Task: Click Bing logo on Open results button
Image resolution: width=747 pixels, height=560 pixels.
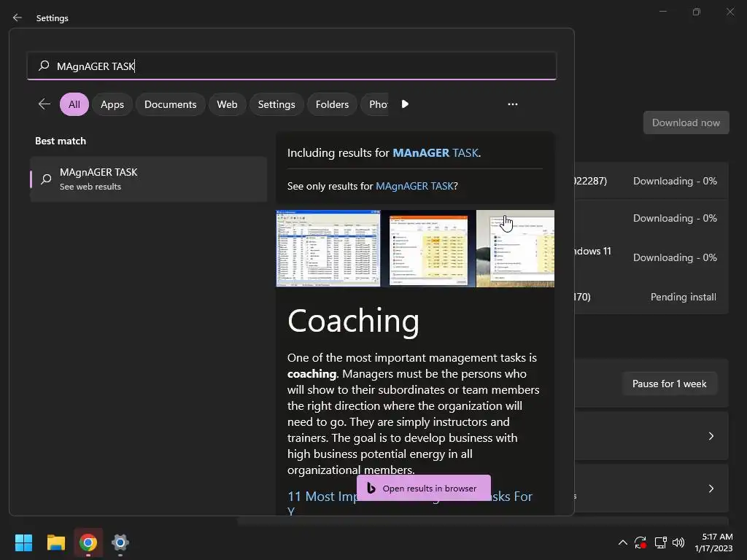Action: [371, 488]
